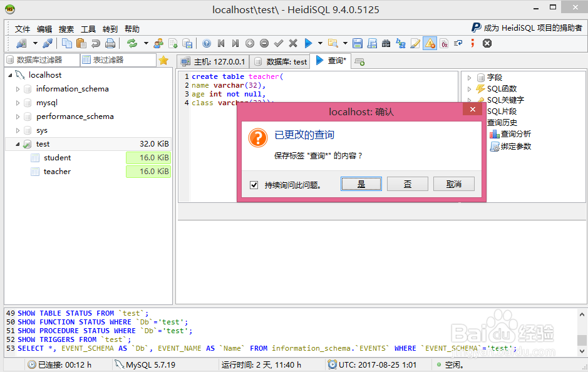Click the 取消 button in dialog
The height and width of the screenshot is (372, 588).
point(454,184)
